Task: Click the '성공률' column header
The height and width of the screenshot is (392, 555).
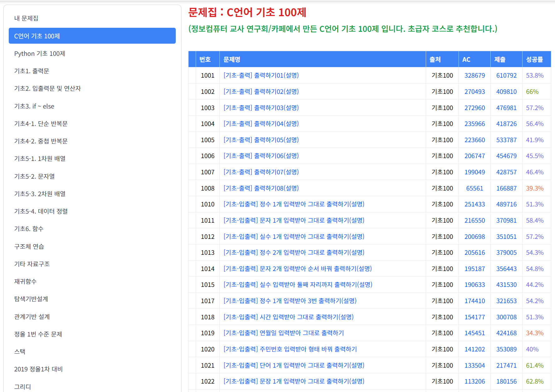Action: [534, 59]
